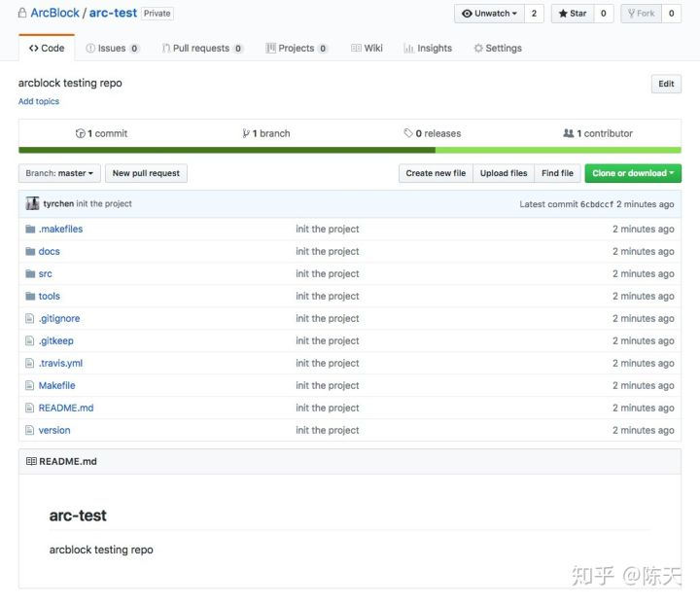This screenshot has width=700, height=605.
Task: Click the .gitkeep file icon
Action: click(30, 340)
